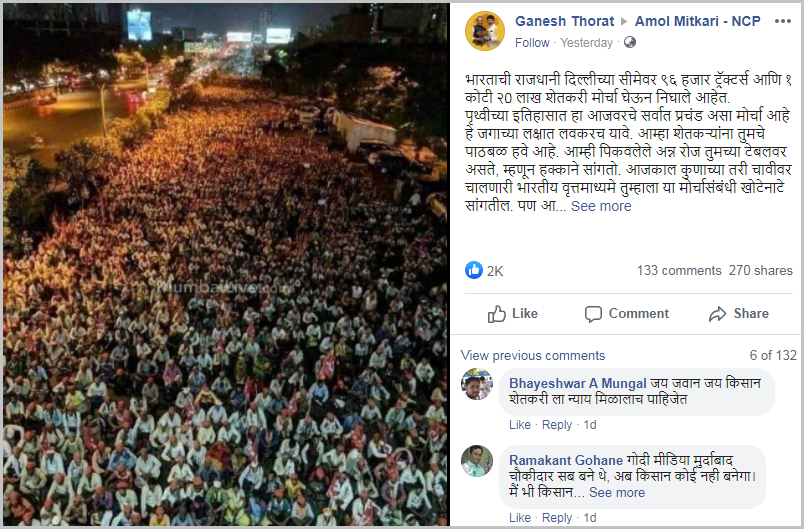
Task: Open the Amol Mitkari - NCP page
Action: point(697,21)
